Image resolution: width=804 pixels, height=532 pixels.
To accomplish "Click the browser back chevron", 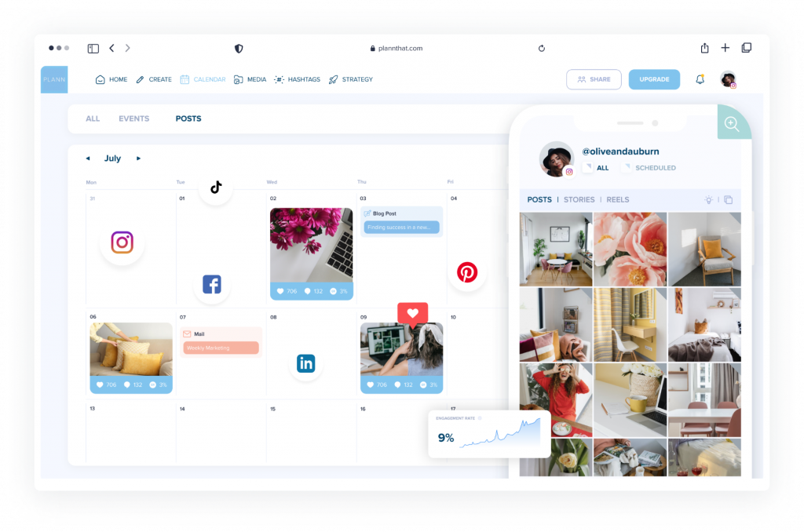I will pyautogui.click(x=112, y=47).
